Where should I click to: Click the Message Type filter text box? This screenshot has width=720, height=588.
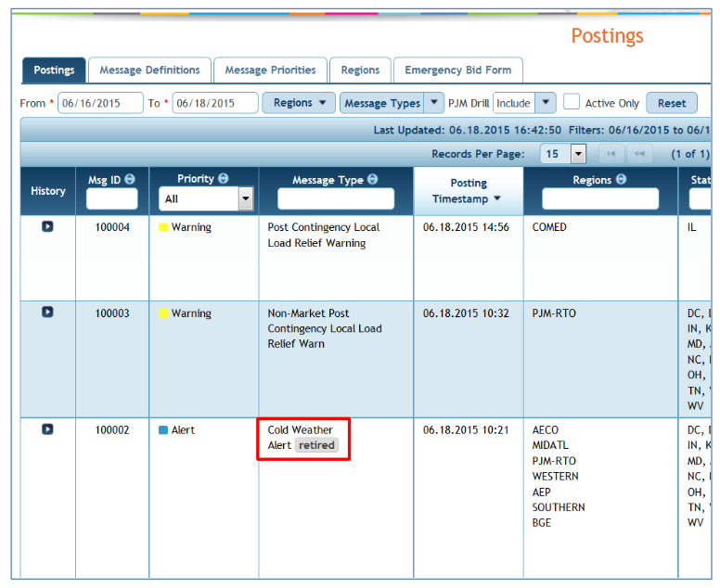point(335,198)
